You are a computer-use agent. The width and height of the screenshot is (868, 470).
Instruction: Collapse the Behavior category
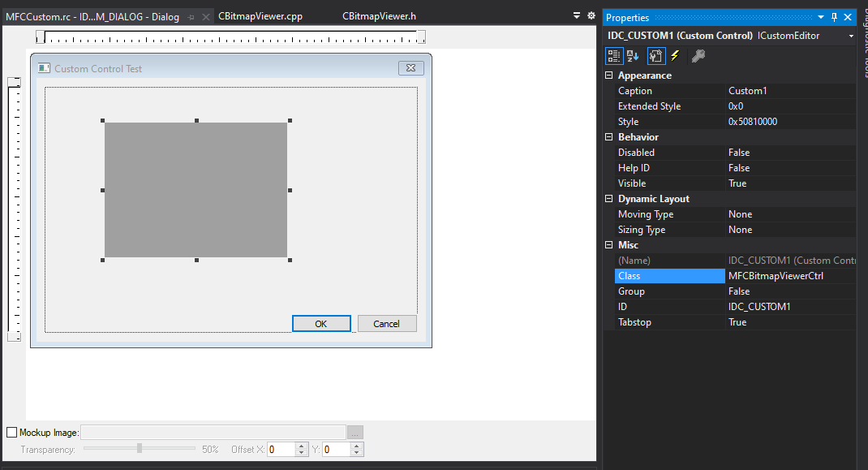609,137
